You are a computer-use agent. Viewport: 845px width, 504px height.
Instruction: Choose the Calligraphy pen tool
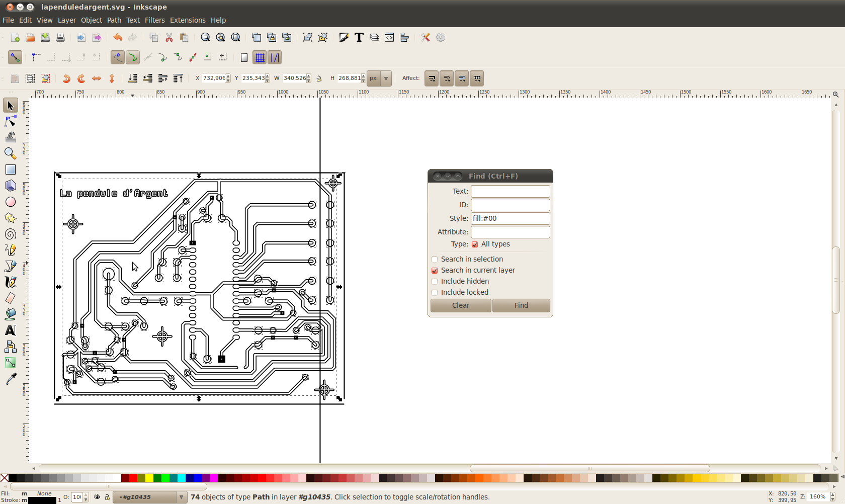10,282
